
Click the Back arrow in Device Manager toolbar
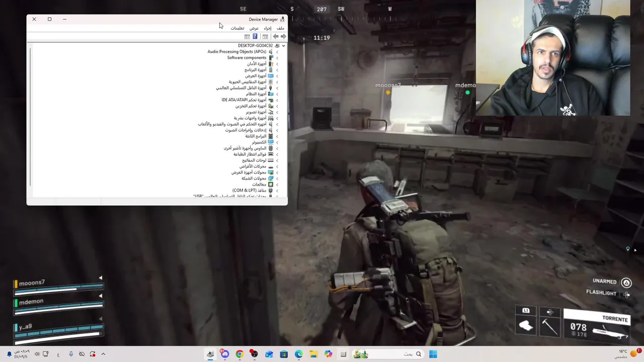tap(276, 37)
